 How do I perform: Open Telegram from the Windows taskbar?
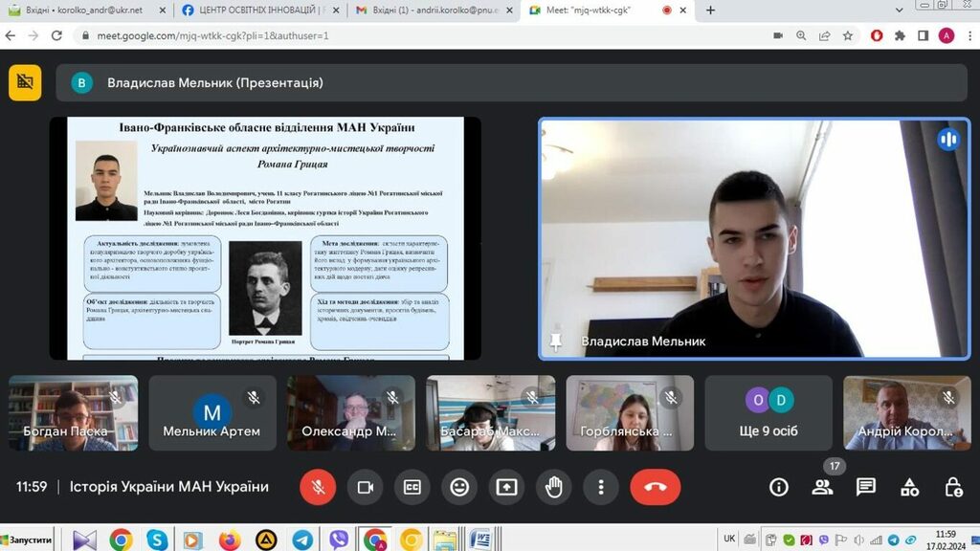click(302, 540)
